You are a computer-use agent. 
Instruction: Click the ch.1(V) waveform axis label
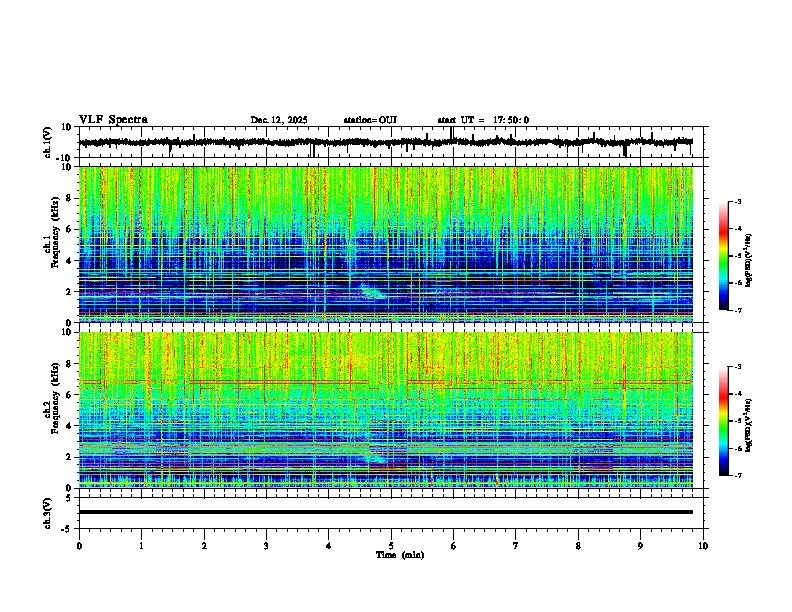pyautogui.click(x=48, y=142)
